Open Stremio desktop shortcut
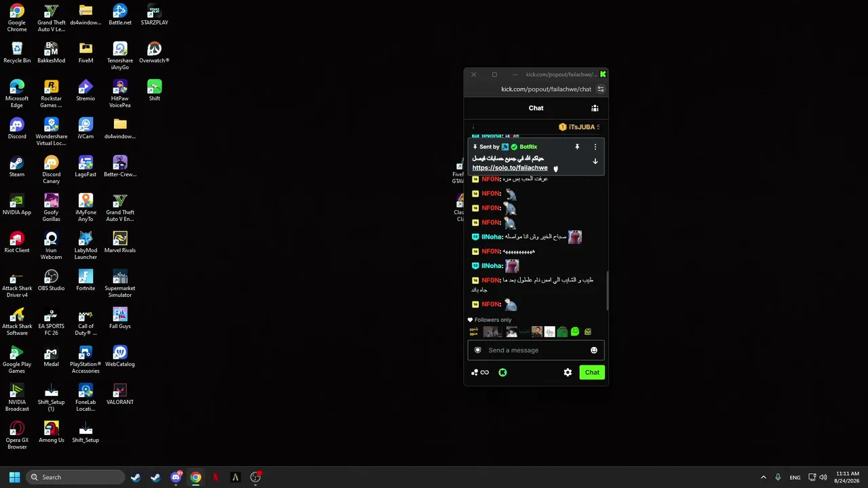The height and width of the screenshot is (488, 868). pyautogui.click(x=85, y=91)
